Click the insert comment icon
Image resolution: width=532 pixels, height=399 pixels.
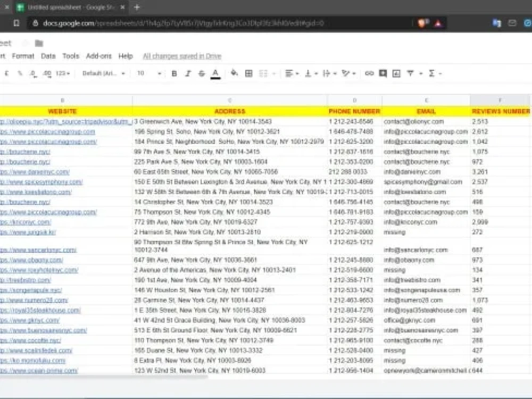383,73
